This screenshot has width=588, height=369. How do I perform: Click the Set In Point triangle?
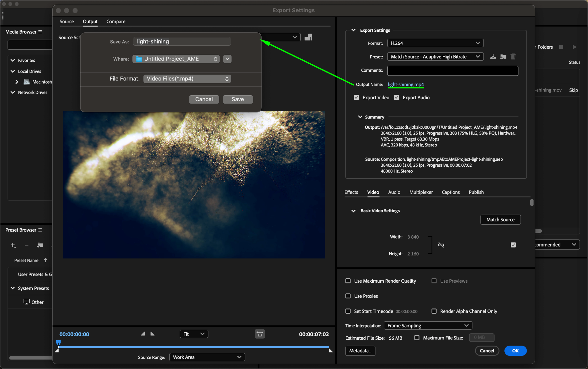pos(143,334)
